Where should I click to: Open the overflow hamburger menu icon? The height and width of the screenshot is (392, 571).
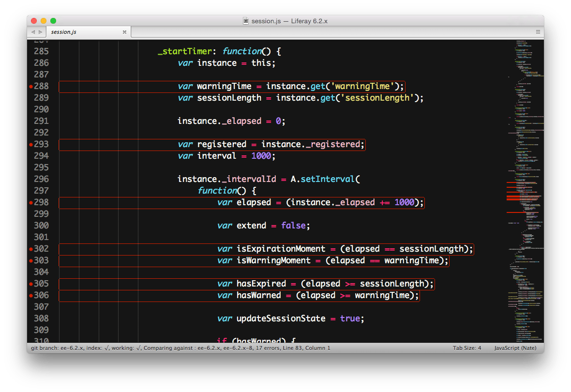point(538,31)
